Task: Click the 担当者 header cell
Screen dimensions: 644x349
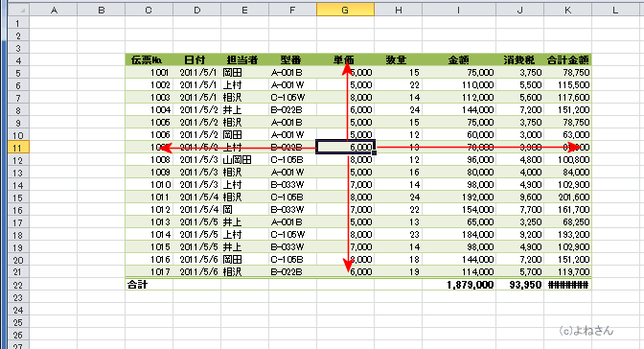Action: [x=244, y=60]
